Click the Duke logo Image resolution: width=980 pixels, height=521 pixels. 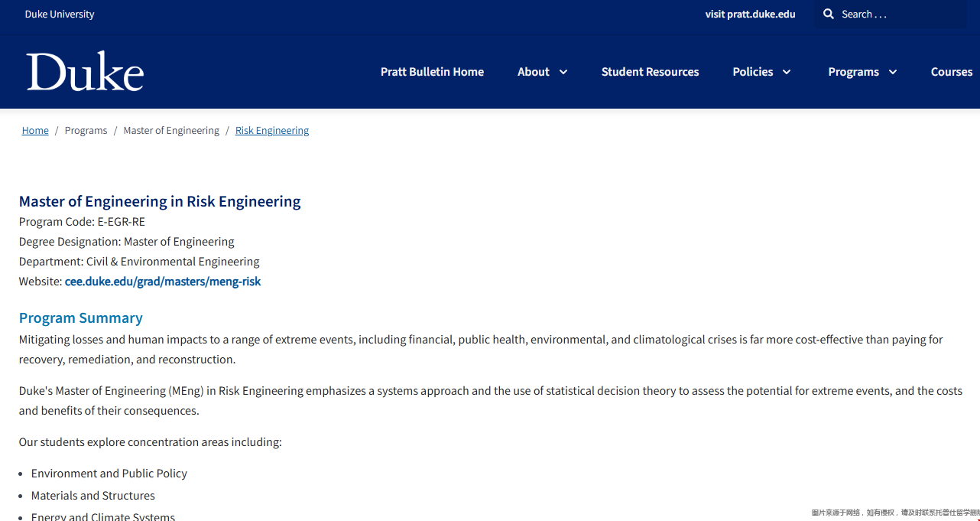pos(85,72)
